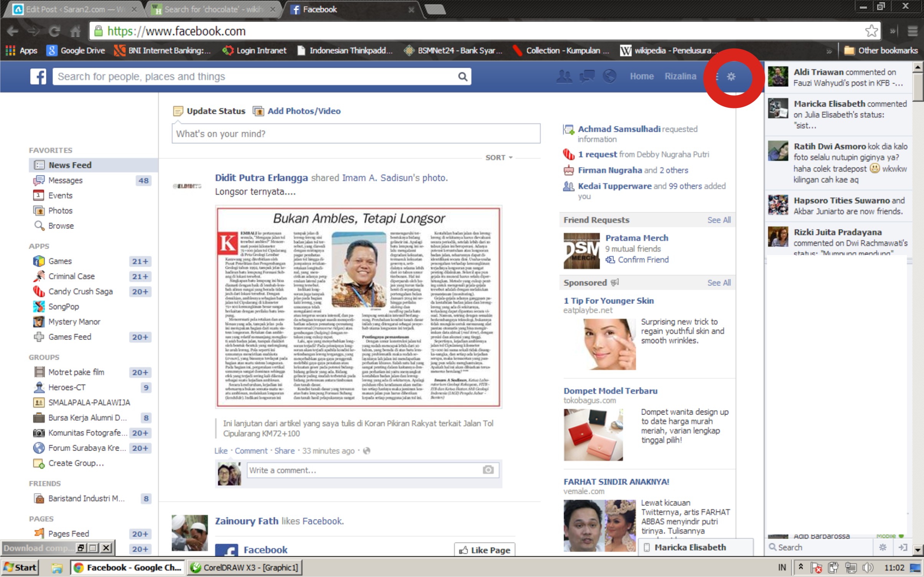Click the Like Page button
924x577 pixels.
pos(485,550)
